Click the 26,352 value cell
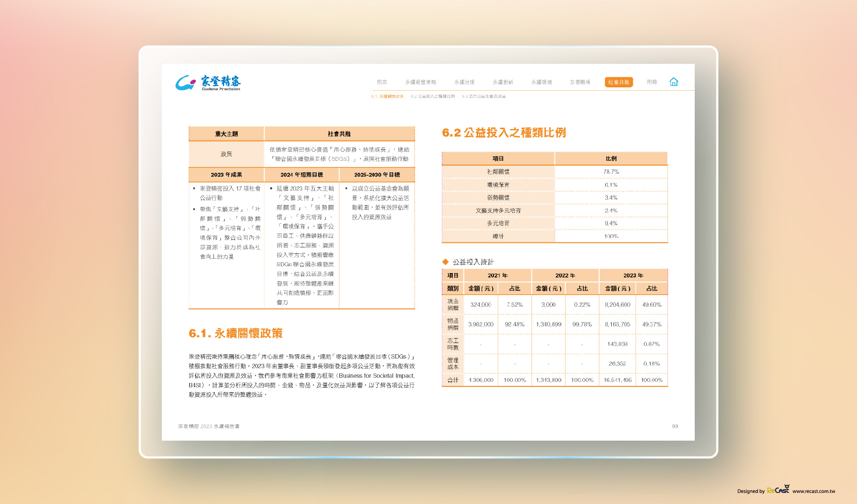This screenshot has width=857, height=504. tap(617, 364)
